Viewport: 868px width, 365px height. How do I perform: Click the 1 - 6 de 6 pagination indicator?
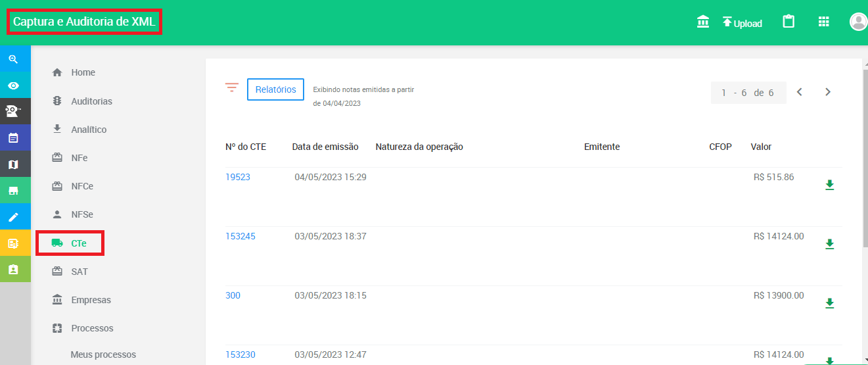click(x=748, y=93)
